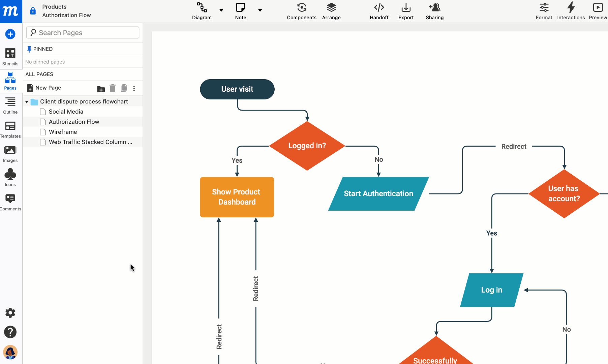The width and height of the screenshot is (608, 364).
Task: Click in the Search Pages field
Action: click(83, 33)
